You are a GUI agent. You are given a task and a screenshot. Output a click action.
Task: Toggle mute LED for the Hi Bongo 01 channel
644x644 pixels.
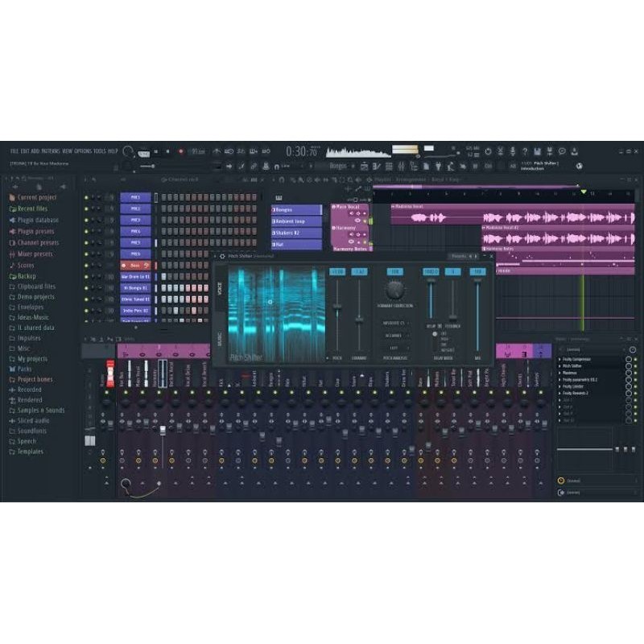point(86,288)
